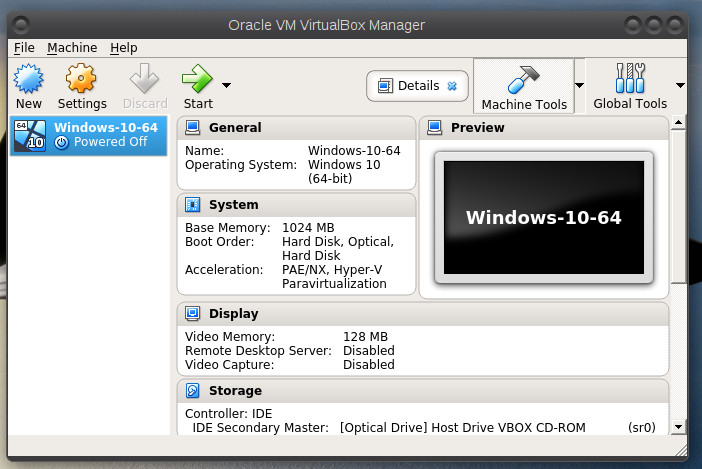Click the Controller: IDE text

coord(228,414)
